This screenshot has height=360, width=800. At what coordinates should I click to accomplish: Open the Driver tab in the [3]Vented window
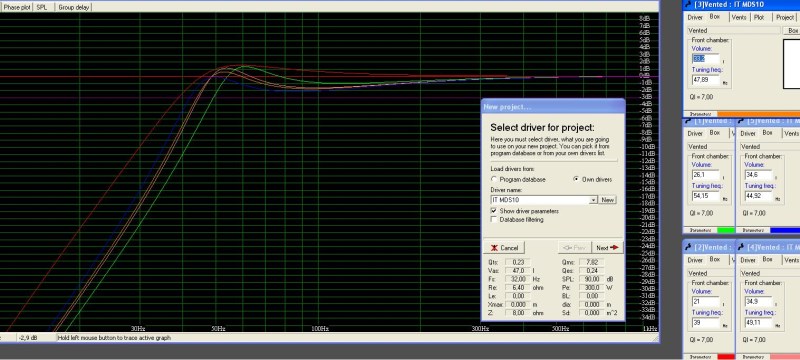coord(695,17)
